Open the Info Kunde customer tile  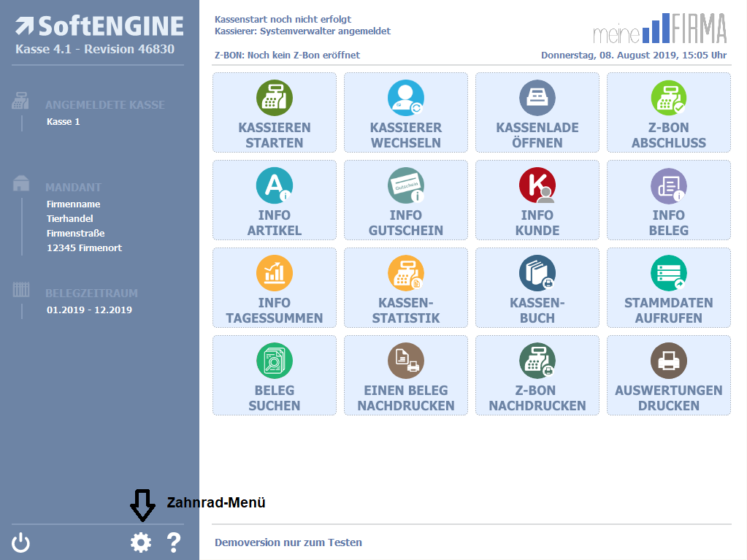click(537, 200)
